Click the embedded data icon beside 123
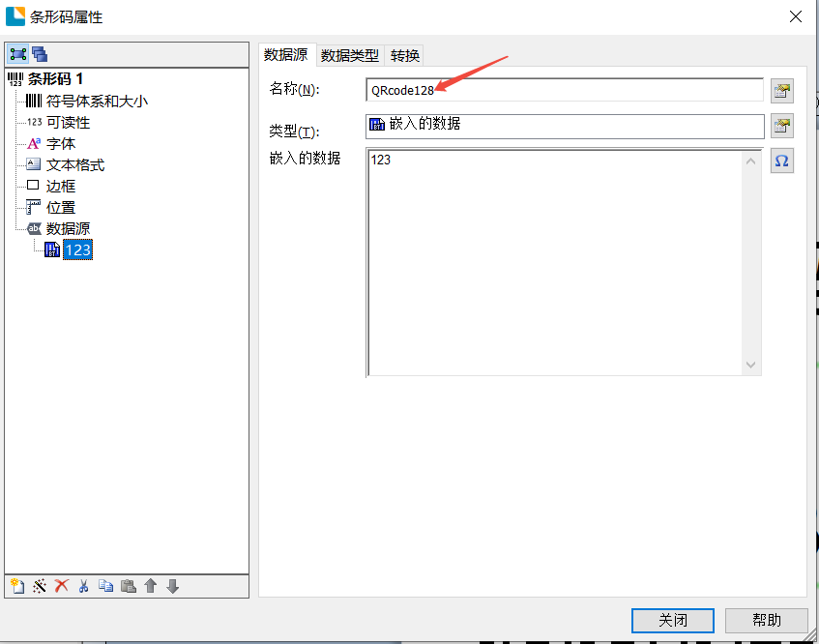This screenshot has width=819, height=644. click(51, 249)
